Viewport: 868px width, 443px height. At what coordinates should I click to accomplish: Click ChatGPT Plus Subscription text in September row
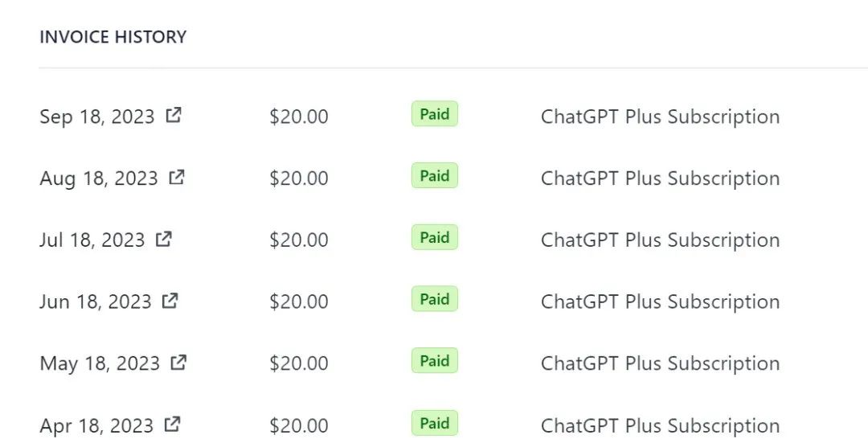[x=661, y=117]
